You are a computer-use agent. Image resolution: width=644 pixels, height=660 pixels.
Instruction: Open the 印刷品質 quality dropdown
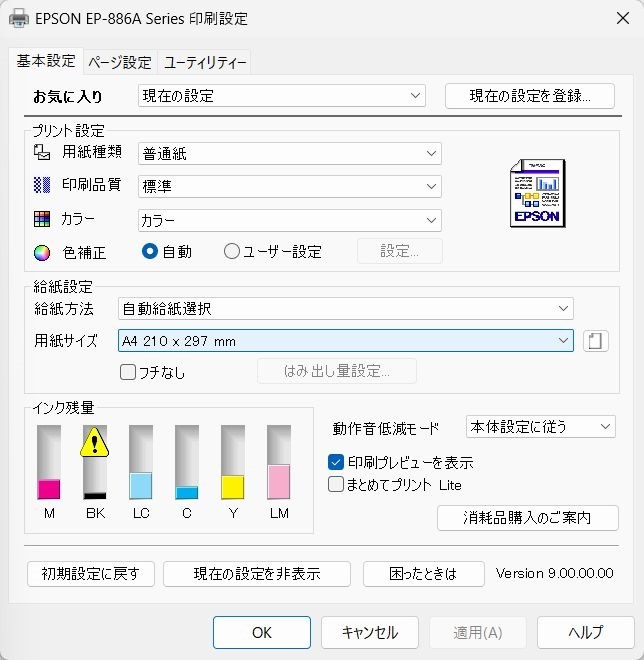(x=290, y=186)
